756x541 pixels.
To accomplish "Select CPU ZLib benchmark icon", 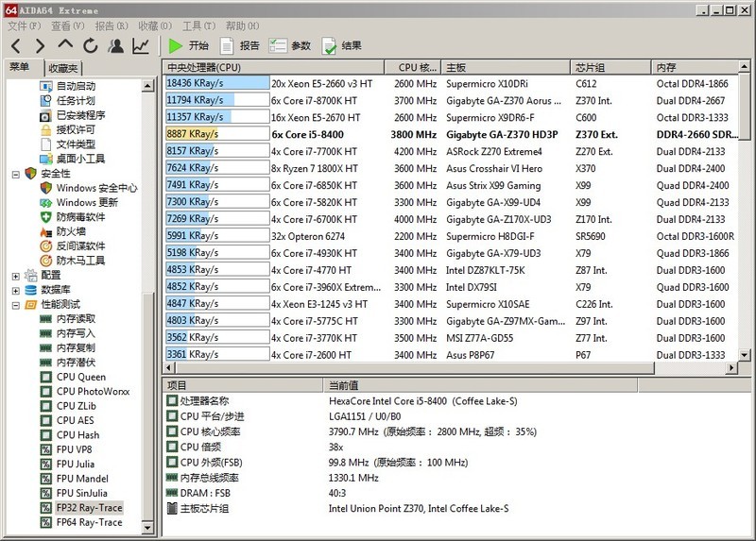I will [45, 406].
